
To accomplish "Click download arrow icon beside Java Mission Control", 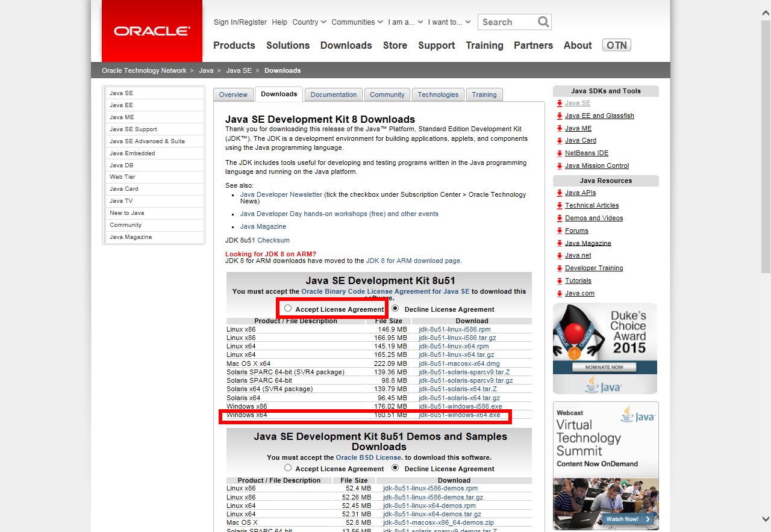I will [x=560, y=165].
